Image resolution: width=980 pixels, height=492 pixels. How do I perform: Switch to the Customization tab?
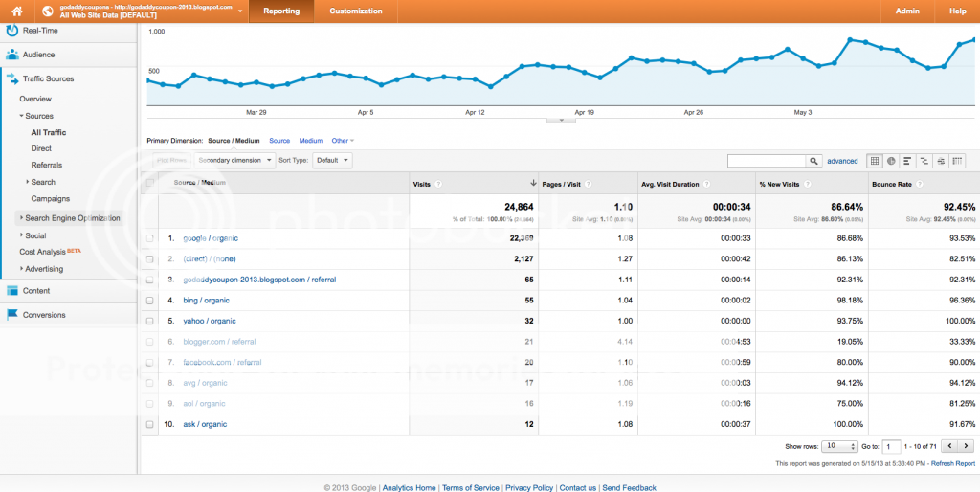(356, 11)
